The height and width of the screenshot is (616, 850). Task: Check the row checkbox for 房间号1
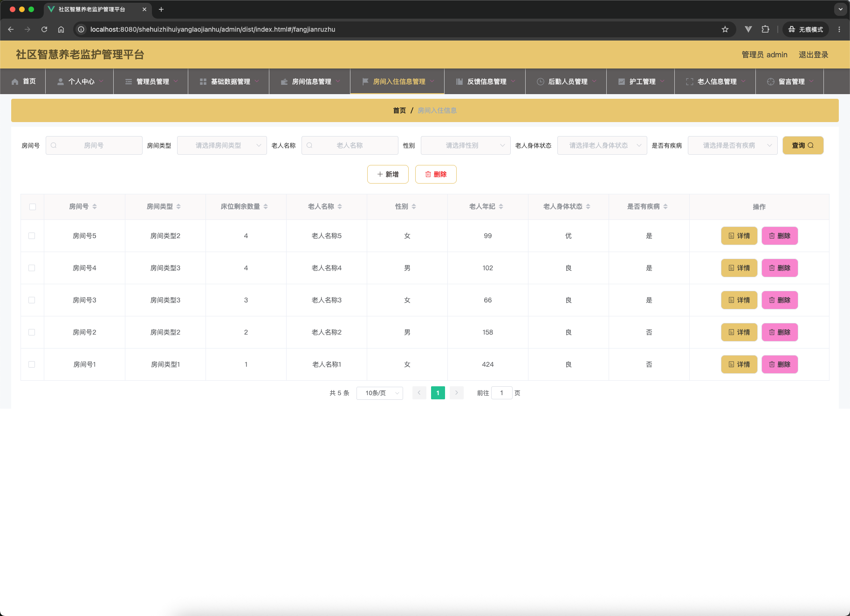coord(32,364)
